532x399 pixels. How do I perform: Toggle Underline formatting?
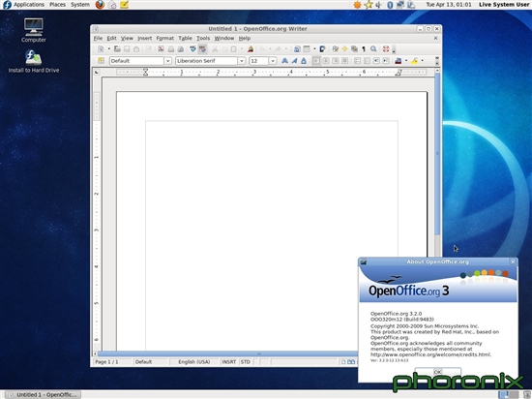tap(304, 61)
